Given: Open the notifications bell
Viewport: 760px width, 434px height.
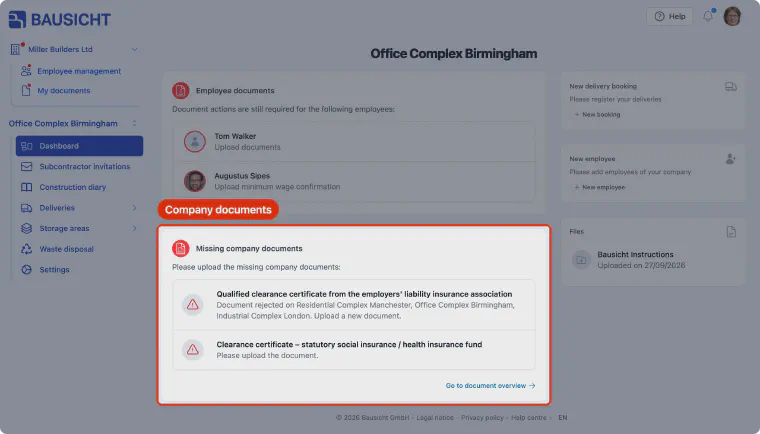Looking at the screenshot, I should [708, 16].
